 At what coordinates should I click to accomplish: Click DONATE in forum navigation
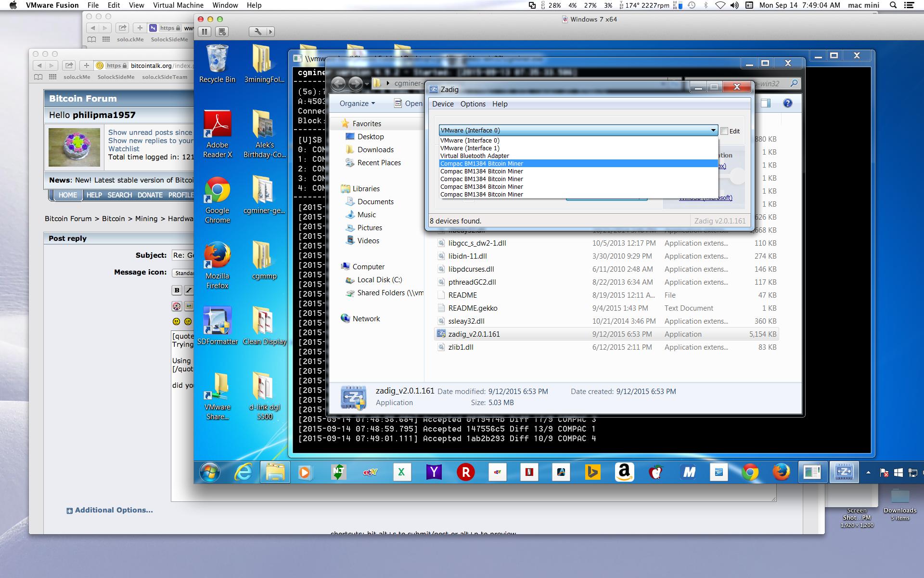click(150, 195)
